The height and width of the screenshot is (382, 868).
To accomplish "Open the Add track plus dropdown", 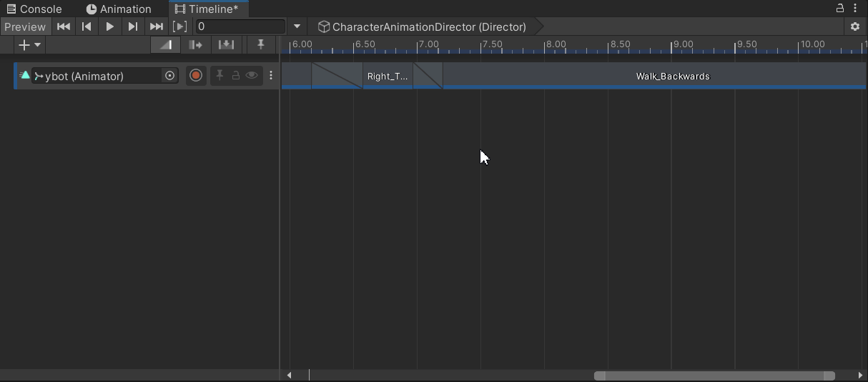I will click(30, 44).
